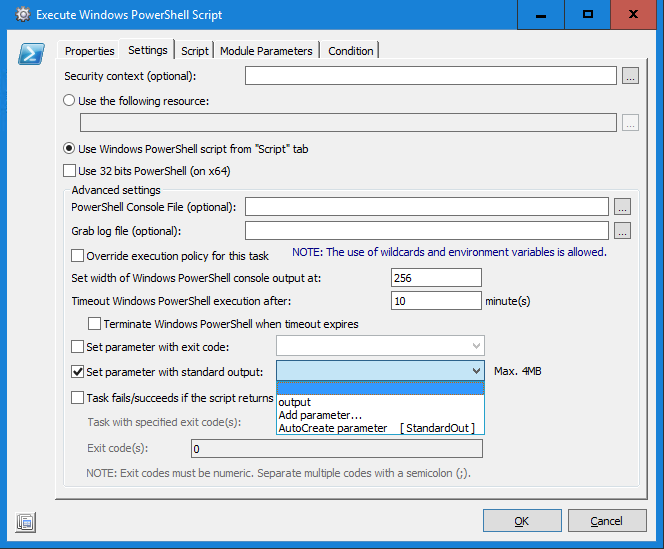Screen dimensions: 664x549
Task: Click the Grab log file input field
Action: [427, 231]
